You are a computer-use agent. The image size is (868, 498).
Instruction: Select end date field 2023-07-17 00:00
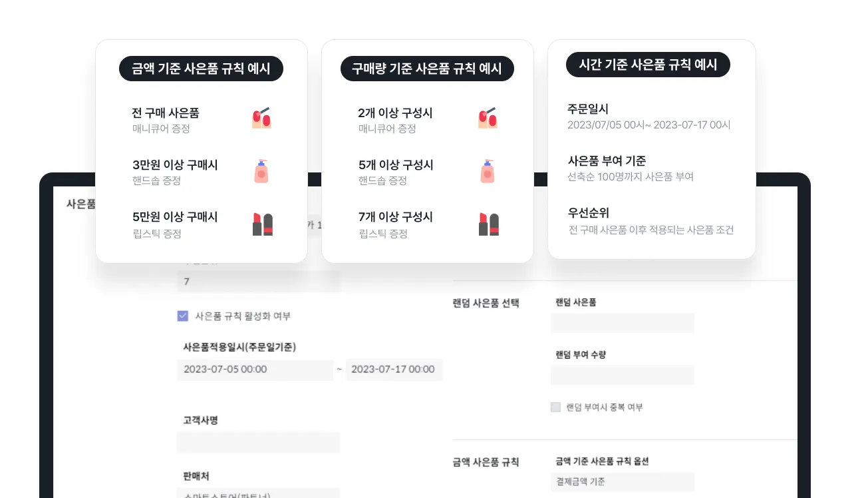pos(394,370)
